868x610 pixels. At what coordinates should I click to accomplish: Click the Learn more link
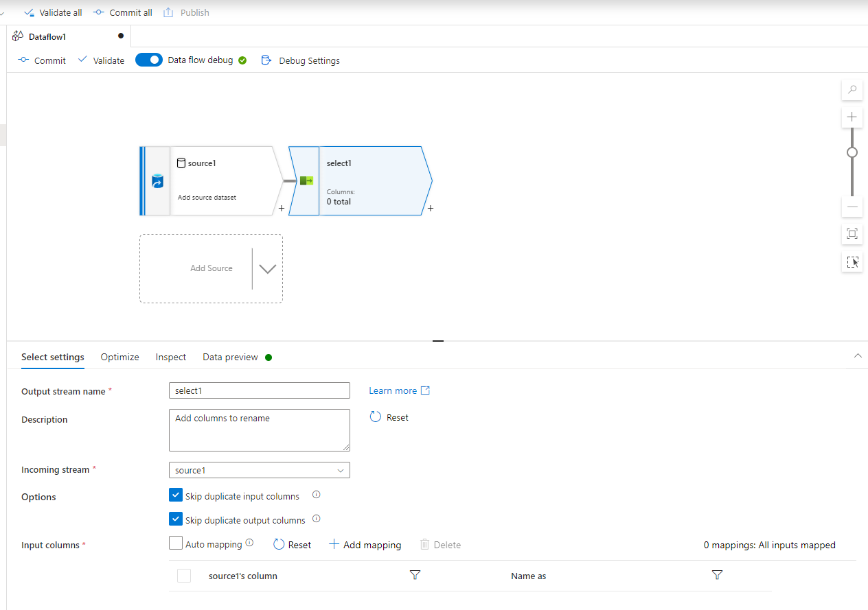tap(391, 390)
